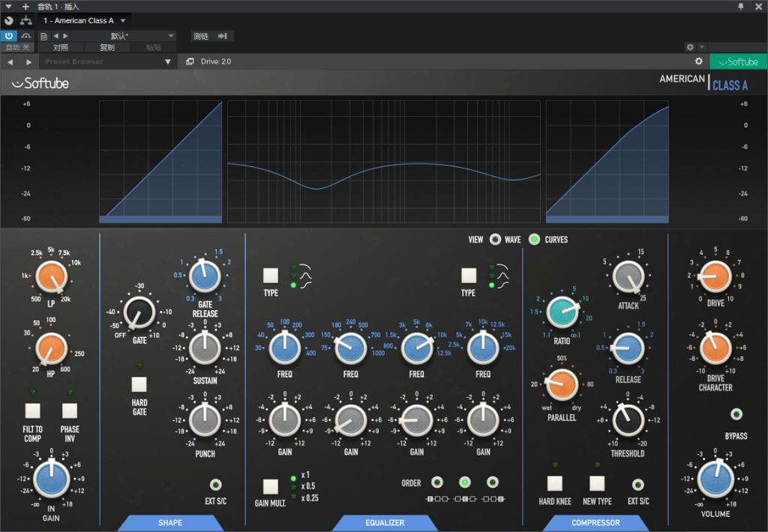The width and height of the screenshot is (768, 532).
Task: Select the rightmost ORDER routing option
Action: tap(493, 483)
